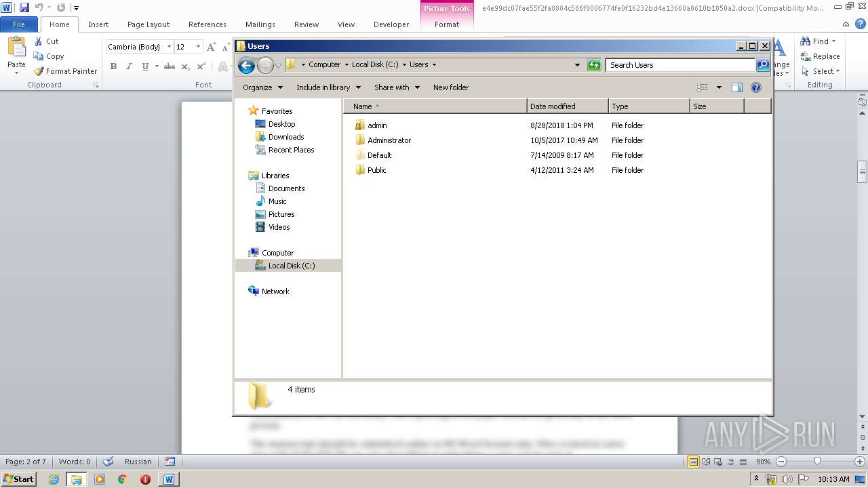Click the Save icon in Word's quick access toolbar
The height and width of the screenshot is (488, 868).
(x=24, y=7)
